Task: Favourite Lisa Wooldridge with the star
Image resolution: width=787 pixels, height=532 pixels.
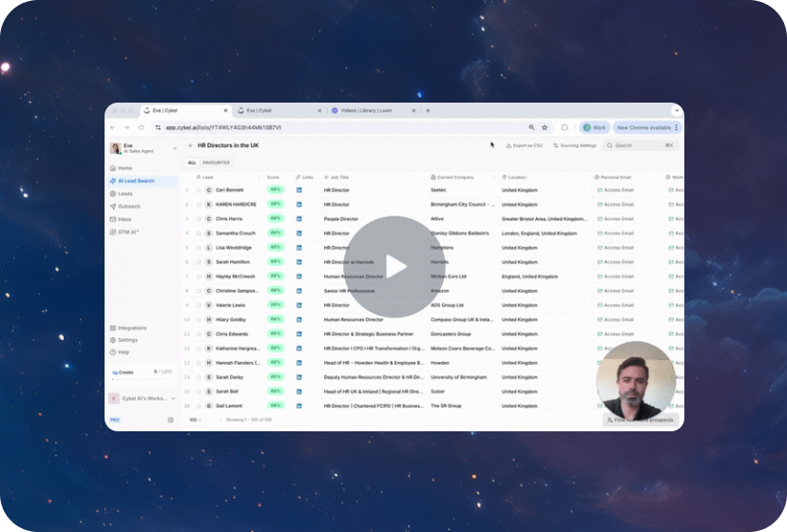Action: coord(199,247)
